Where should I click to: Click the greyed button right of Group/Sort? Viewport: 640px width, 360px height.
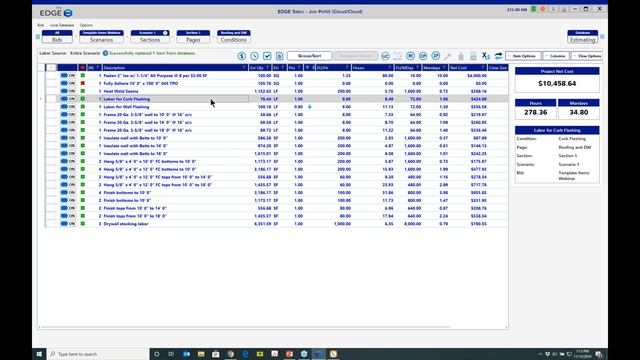click(x=356, y=56)
